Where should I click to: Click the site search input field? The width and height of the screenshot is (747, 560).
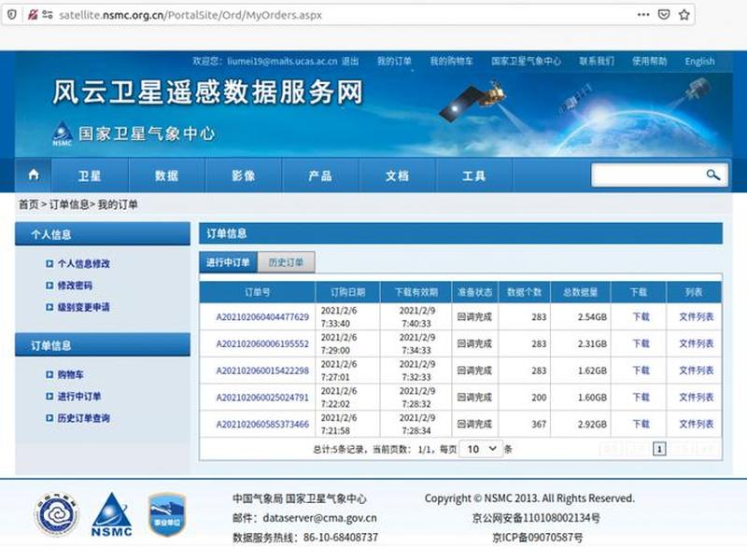648,175
